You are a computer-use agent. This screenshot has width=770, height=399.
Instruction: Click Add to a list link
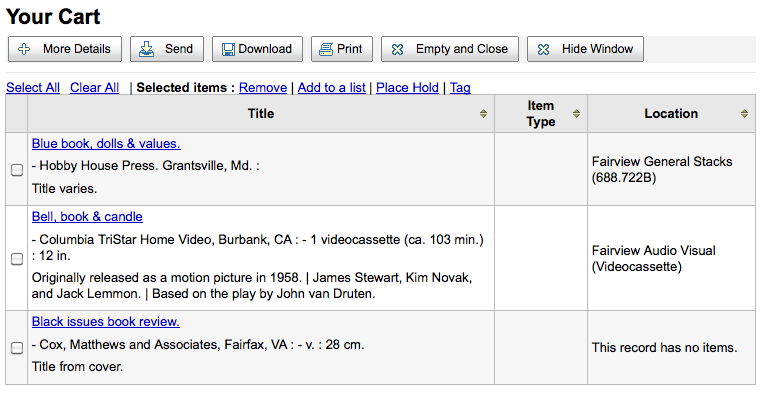pos(331,88)
